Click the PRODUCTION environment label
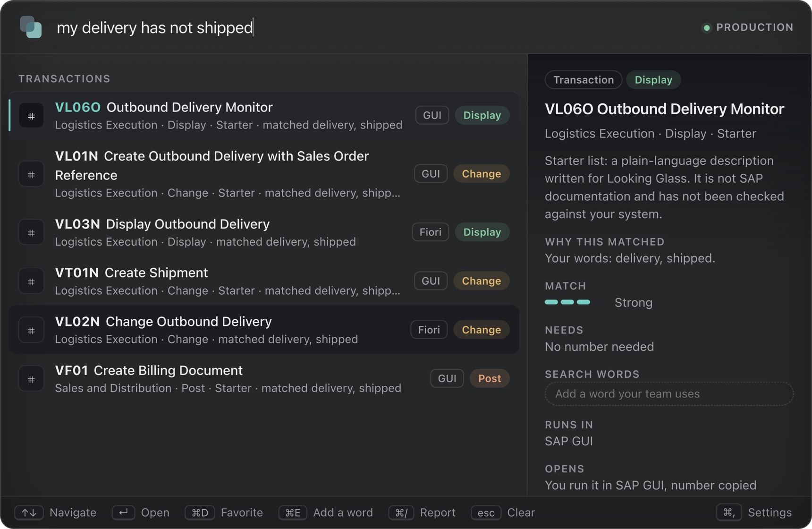The image size is (812, 529). click(754, 27)
